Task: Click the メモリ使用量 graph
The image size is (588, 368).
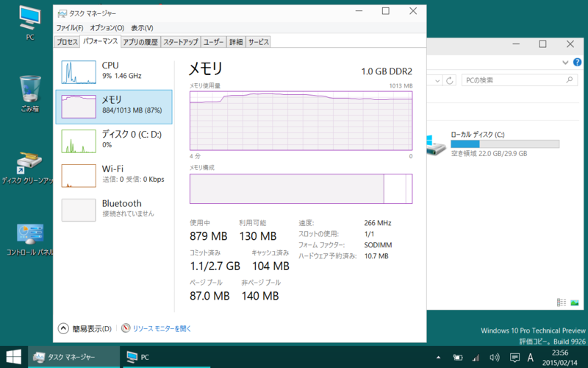Action: tap(301, 121)
